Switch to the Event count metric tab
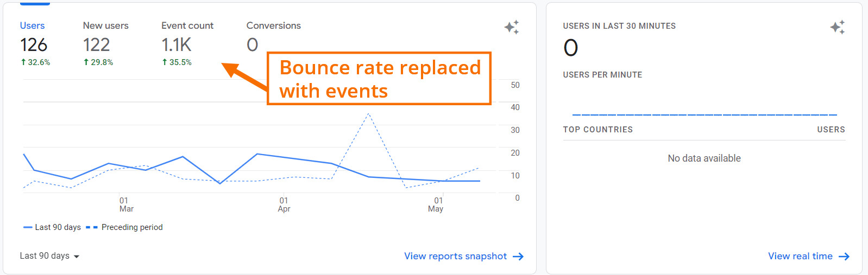 click(x=187, y=25)
